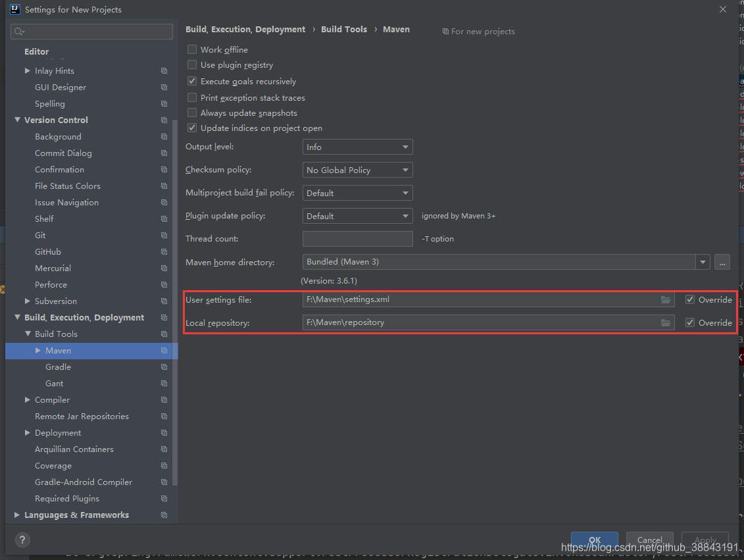Expand the Deployment tree node
The image size is (744, 560).
27,433
